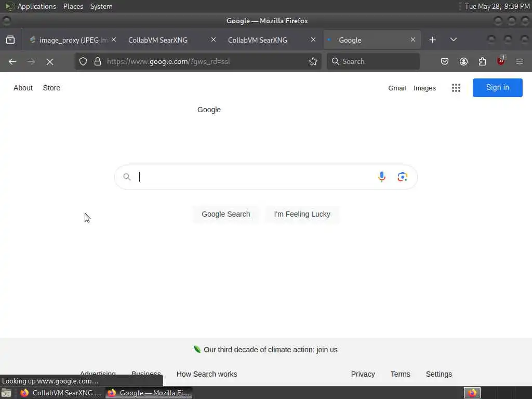Open the System menu
The width and height of the screenshot is (532, 399).
click(x=101, y=6)
